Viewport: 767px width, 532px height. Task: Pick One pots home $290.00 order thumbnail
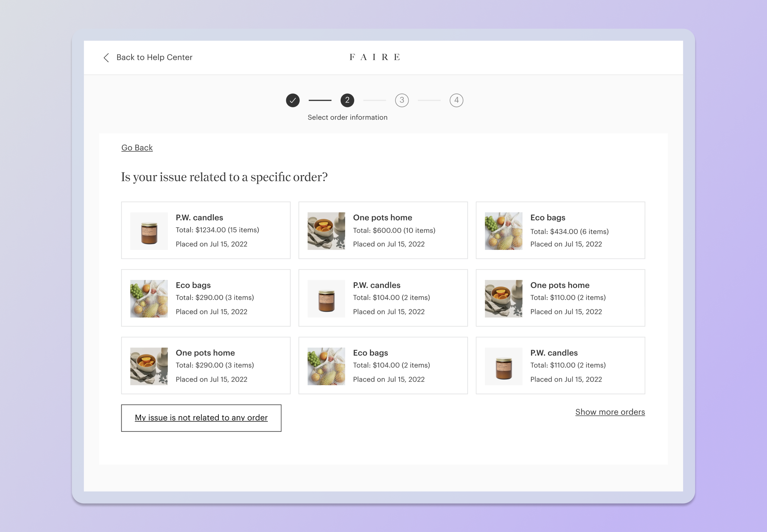tap(149, 366)
